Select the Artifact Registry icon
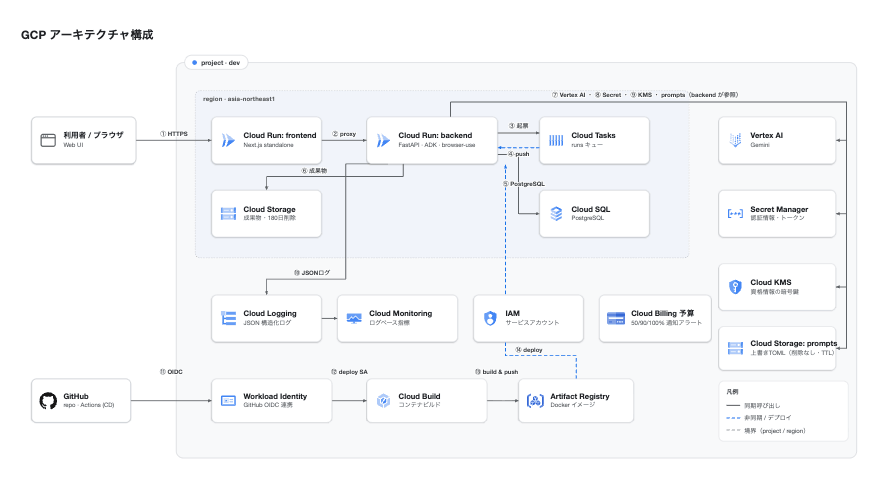Image resolution: width=880 pixels, height=495 pixels. (x=535, y=401)
